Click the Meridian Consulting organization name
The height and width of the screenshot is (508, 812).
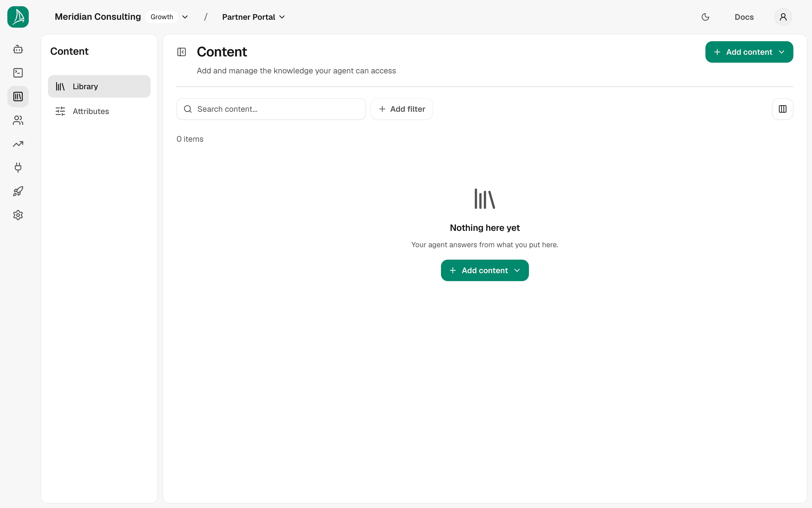point(98,17)
